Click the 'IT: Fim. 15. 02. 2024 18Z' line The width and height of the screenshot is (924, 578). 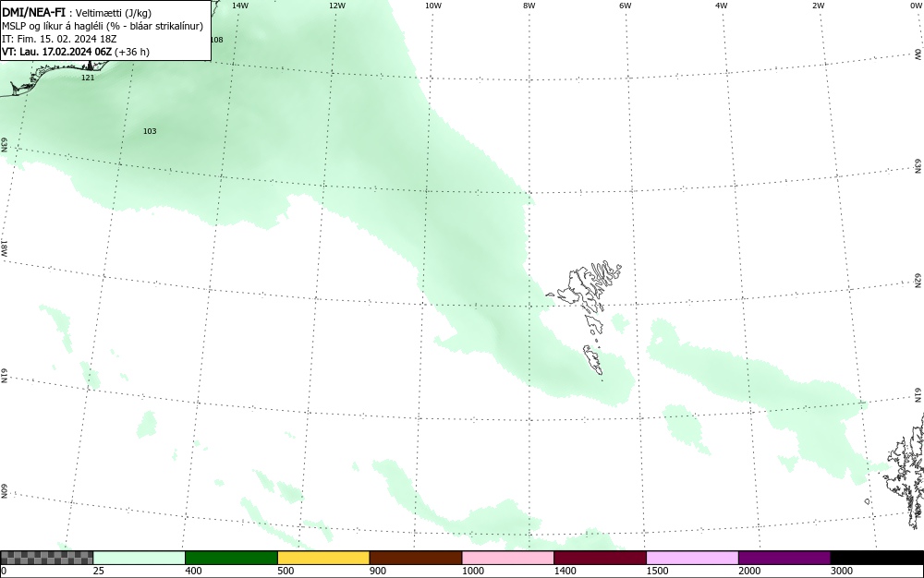59,39
